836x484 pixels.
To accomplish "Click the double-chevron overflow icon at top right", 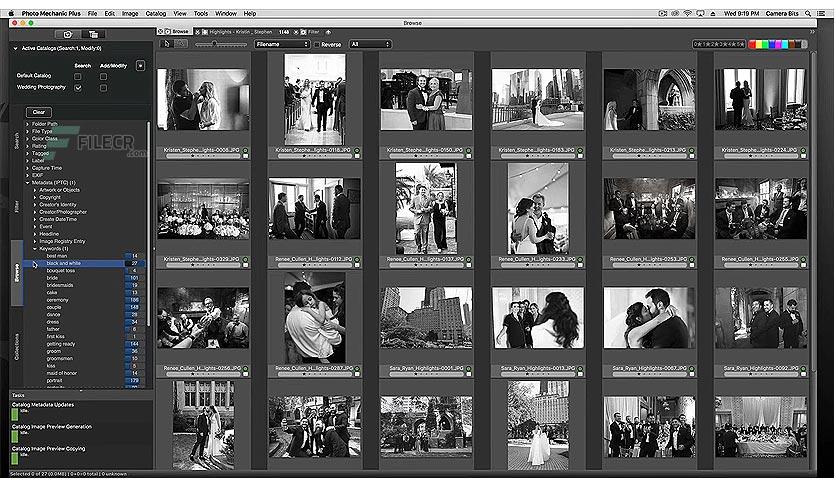I will [812, 32].
